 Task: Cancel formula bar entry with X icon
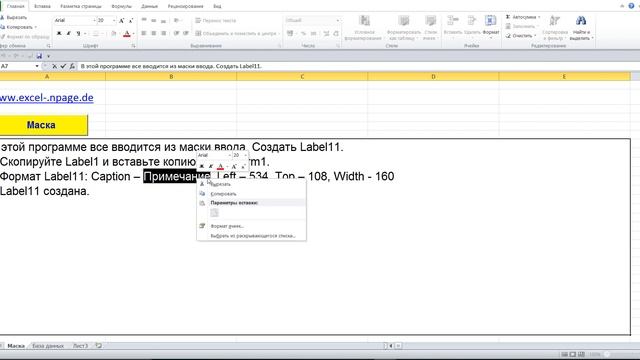tap(54, 66)
